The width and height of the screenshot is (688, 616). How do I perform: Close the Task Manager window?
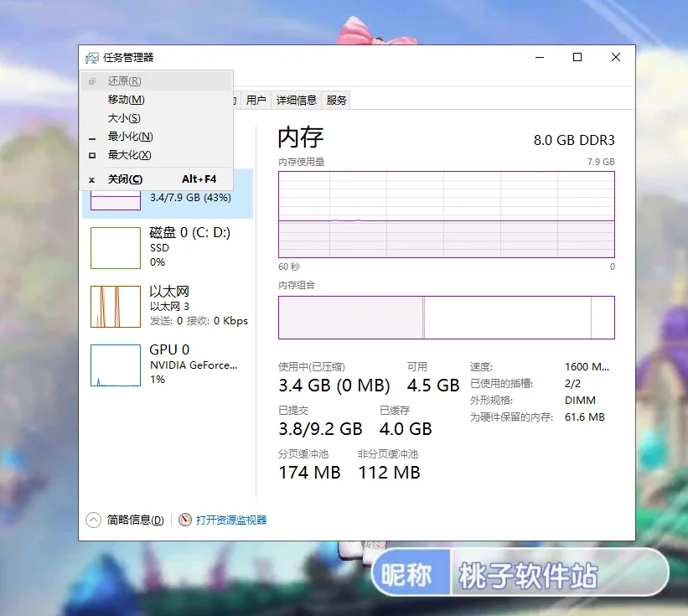click(616, 58)
